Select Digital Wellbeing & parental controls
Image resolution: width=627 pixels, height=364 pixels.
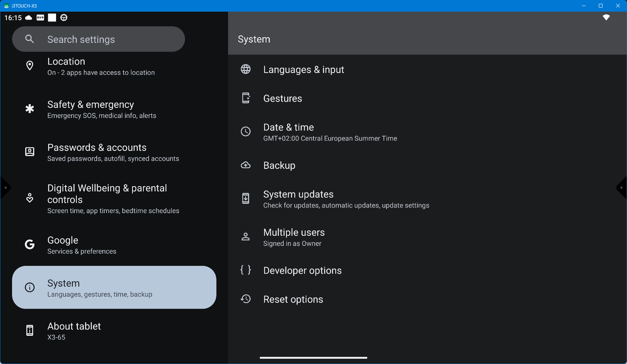113,199
